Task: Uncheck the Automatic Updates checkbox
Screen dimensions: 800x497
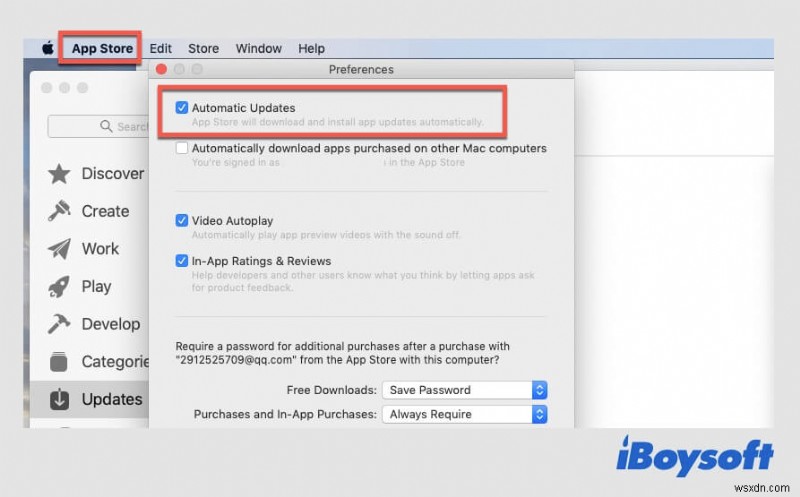Action: (x=182, y=108)
